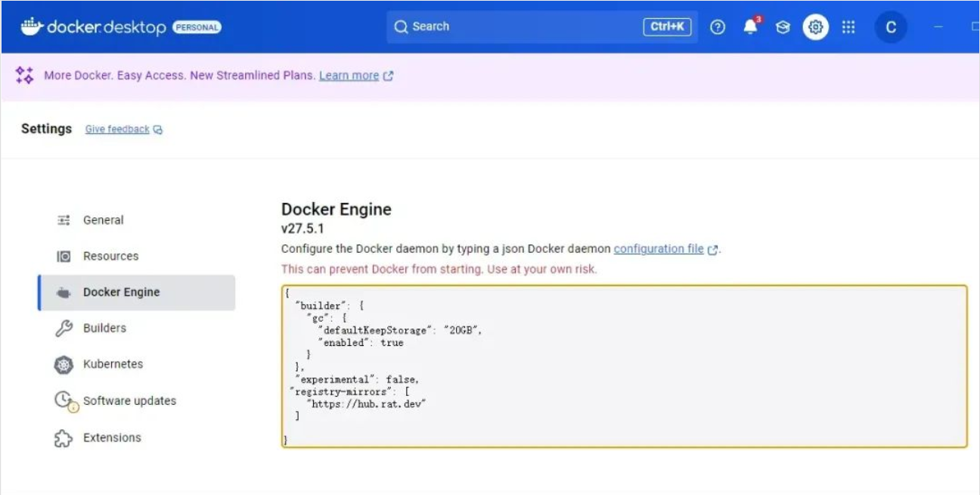Open the Builders settings section
The width and height of the screenshot is (980, 495).
click(136, 328)
